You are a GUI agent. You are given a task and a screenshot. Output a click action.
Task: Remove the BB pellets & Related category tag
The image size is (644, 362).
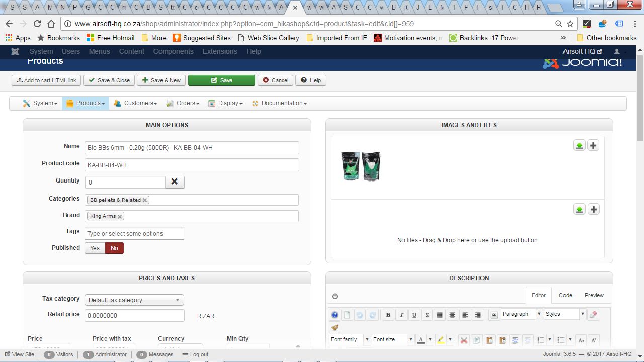[145, 200]
